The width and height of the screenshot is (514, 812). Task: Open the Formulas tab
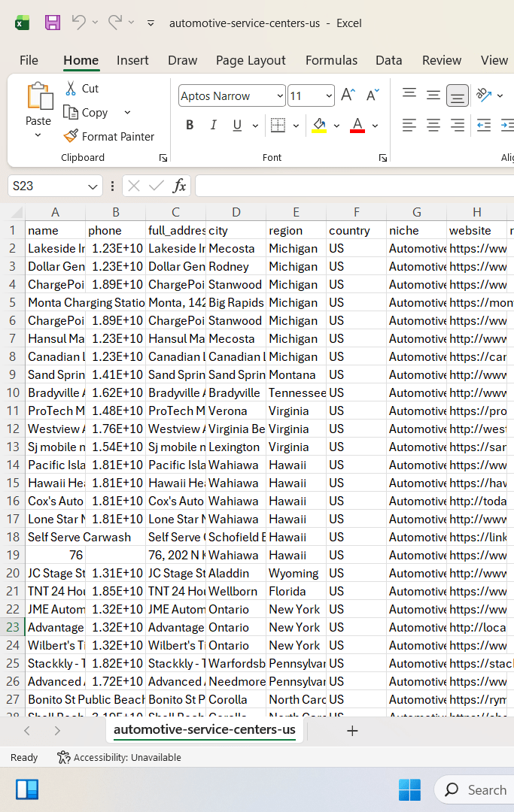[x=332, y=61]
